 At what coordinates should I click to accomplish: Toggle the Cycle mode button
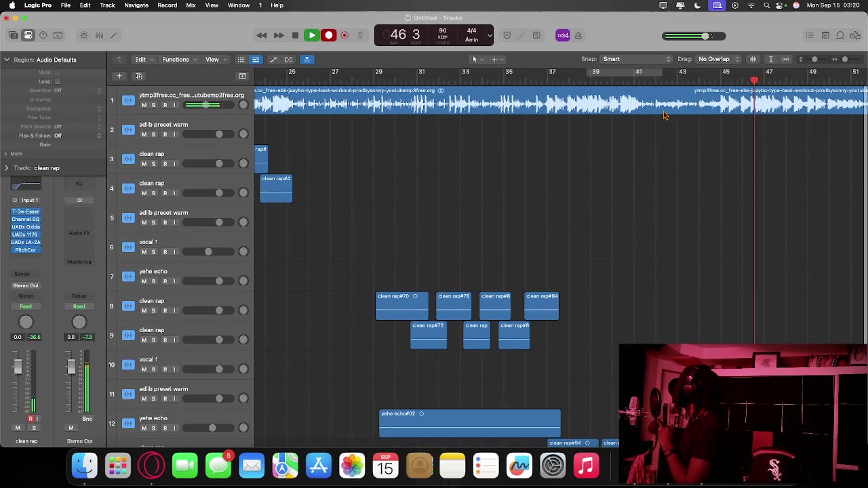[x=360, y=35]
